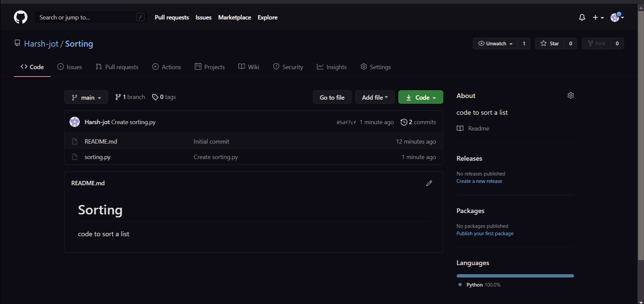Image resolution: width=644 pixels, height=304 pixels.
Task: Open the Harsh-jot owner link
Action: (x=41, y=44)
